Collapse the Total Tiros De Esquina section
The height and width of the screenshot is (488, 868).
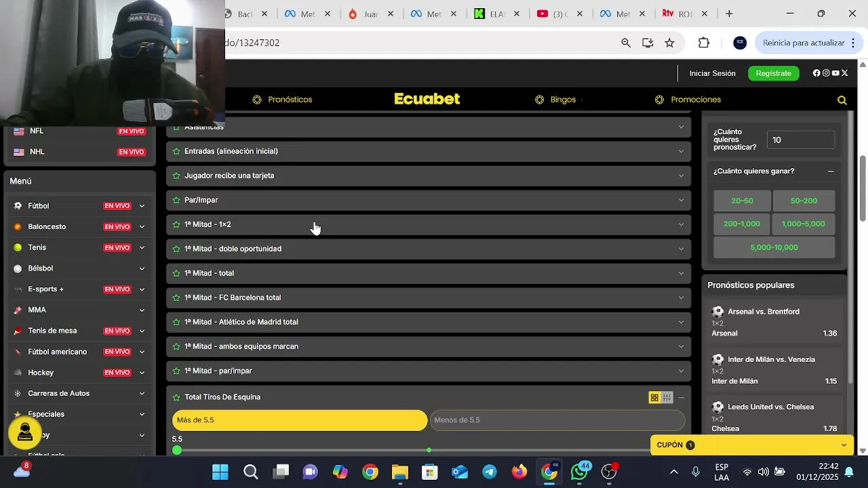click(681, 398)
